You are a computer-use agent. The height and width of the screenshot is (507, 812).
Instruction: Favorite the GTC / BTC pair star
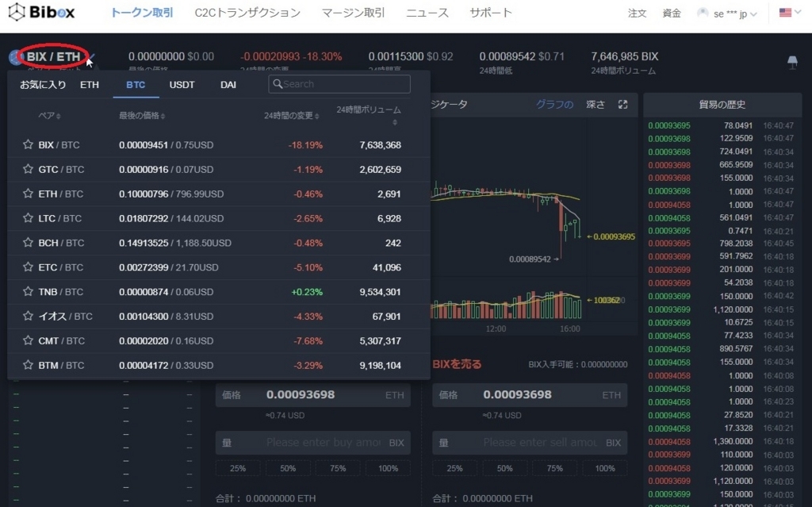tap(28, 168)
